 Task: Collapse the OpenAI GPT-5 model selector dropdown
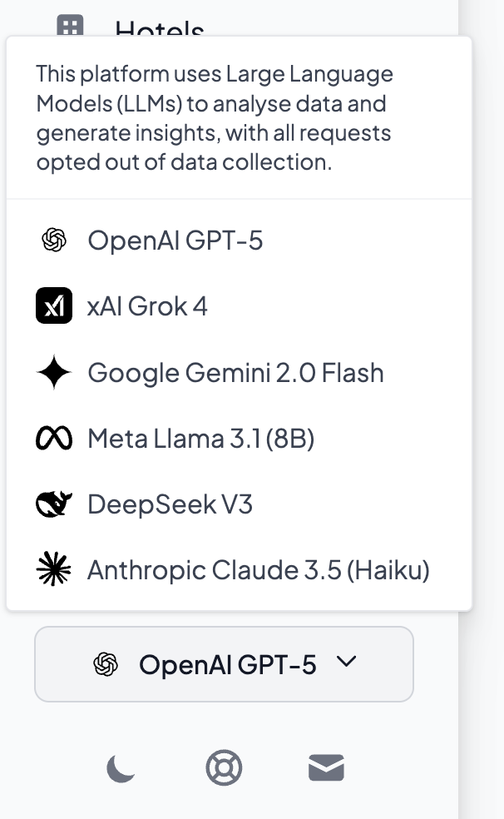coord(224,664)
